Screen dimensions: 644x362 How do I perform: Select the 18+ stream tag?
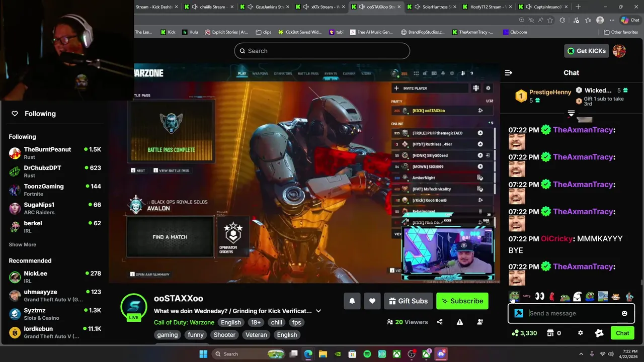click(256, 322)
